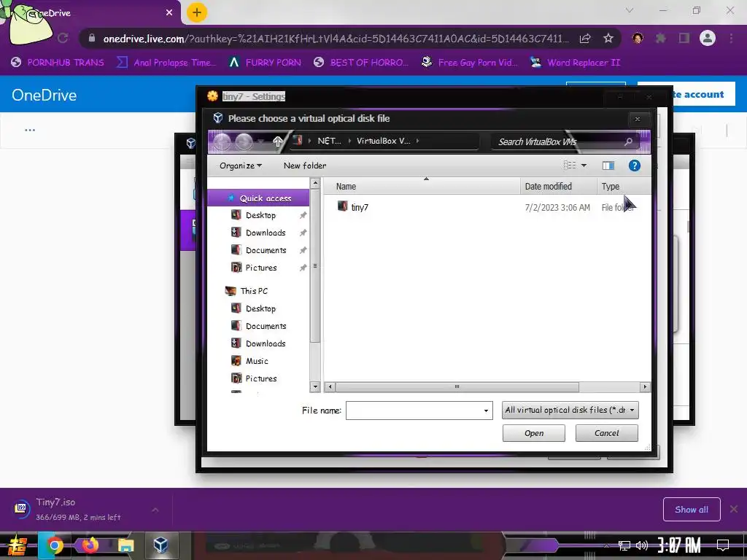Select Music under This PC
This screenshot has width=747, height=560.
tap(257, 361)
